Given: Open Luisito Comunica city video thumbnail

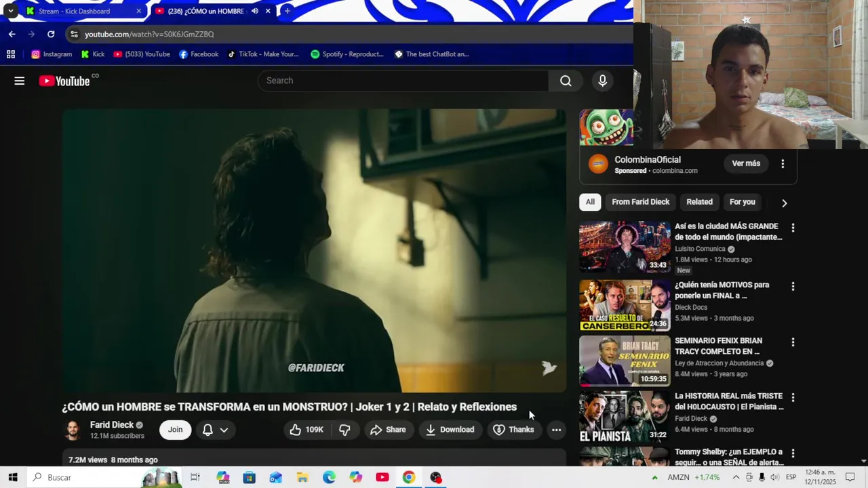Looking at the screenshot, I should click(x=625, y=247).
